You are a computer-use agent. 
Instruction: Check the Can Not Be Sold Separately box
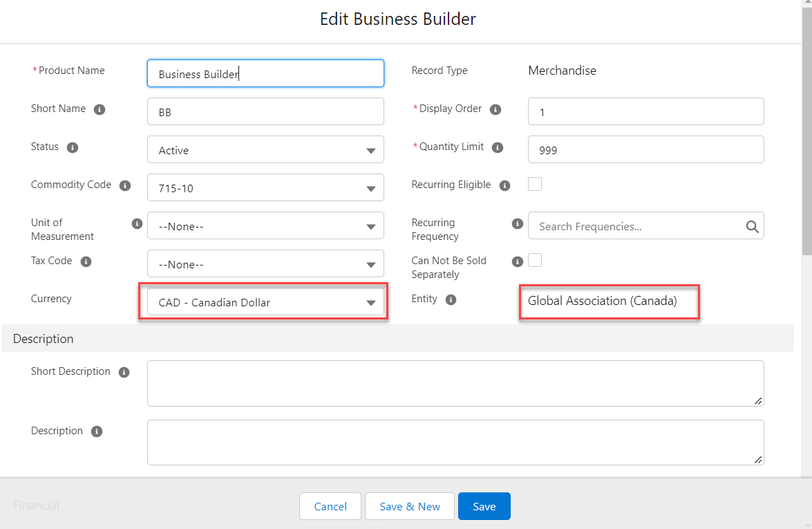(x=535, y=260)
